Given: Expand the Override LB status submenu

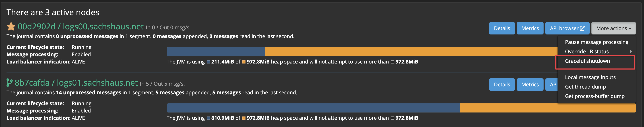Looking at the screenshot, I should click(587, 52).
